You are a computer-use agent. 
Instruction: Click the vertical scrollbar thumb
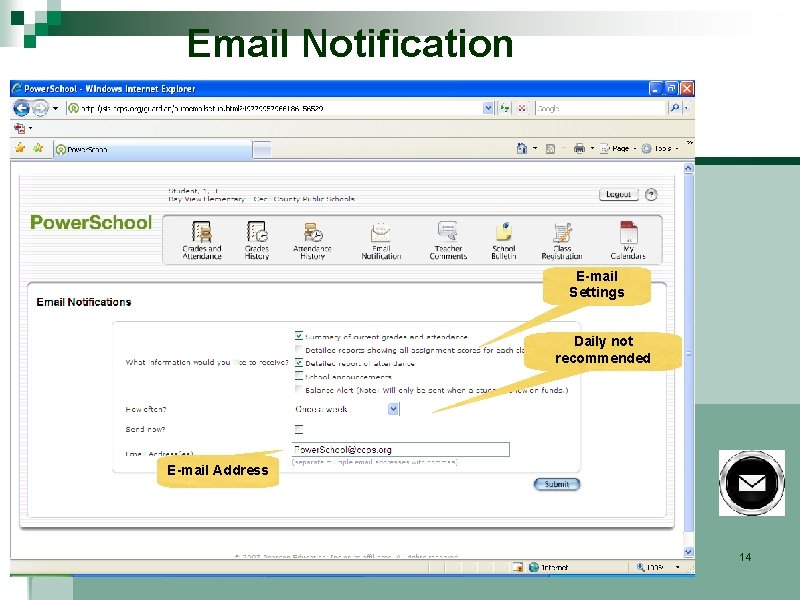click(688, 353)
